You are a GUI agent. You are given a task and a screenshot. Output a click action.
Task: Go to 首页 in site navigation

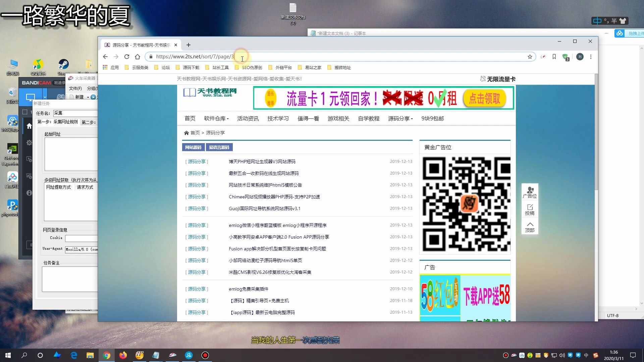point(190,118)
